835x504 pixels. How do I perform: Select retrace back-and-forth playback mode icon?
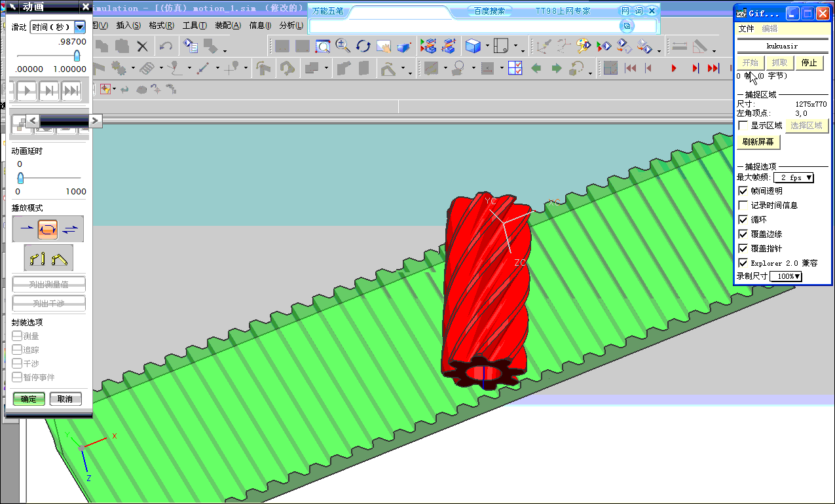pos(71,228)
